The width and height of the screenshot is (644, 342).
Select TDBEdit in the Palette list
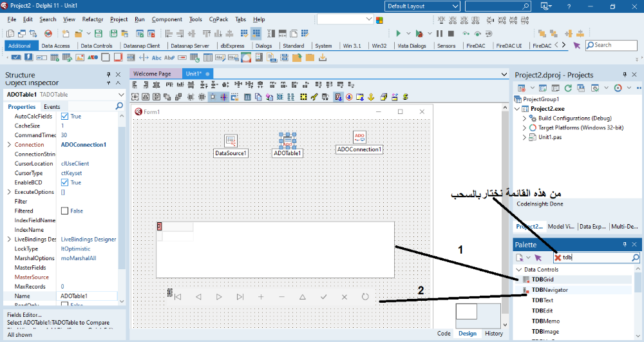[542, 311]
